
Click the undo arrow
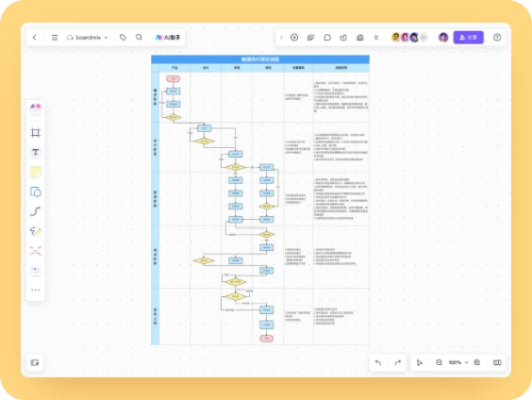(x=378, y=362)
